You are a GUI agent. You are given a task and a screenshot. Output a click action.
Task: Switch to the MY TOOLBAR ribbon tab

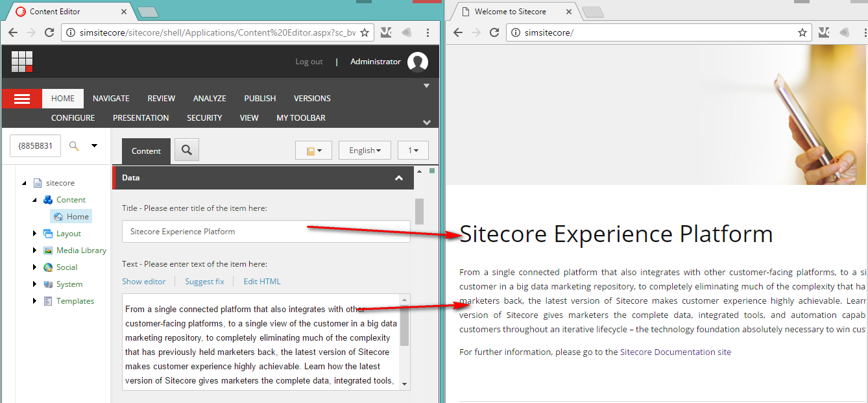coord(301,118)
